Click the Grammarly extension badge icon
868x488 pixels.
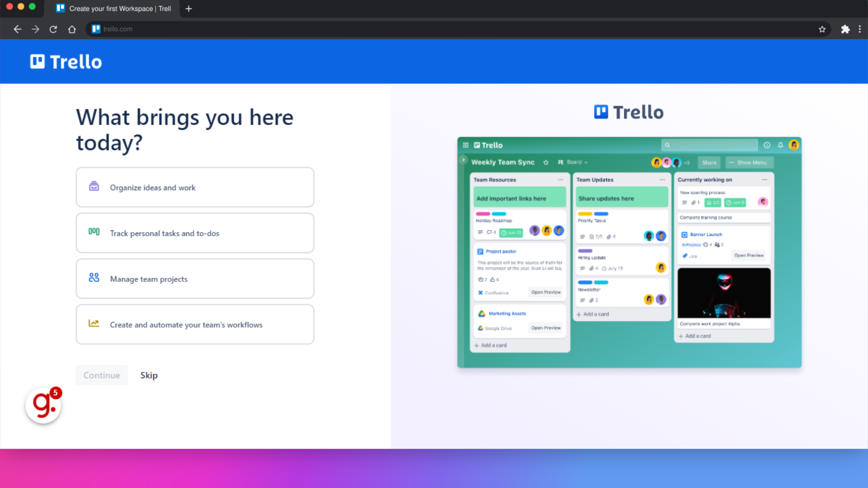43,404
